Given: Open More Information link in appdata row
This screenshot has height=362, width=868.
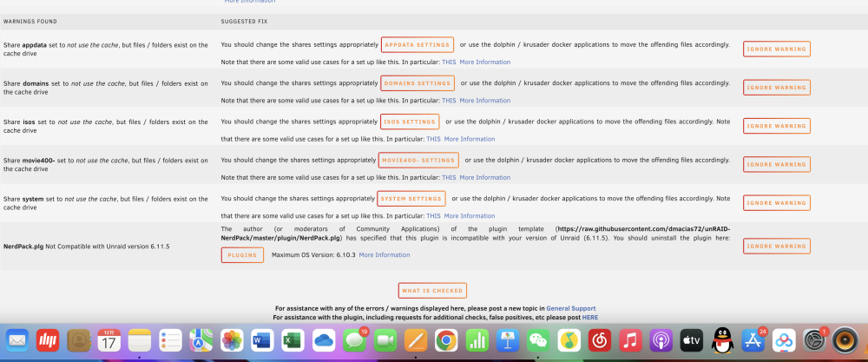Looking at the screenshot, I should [x=485, y=62].
